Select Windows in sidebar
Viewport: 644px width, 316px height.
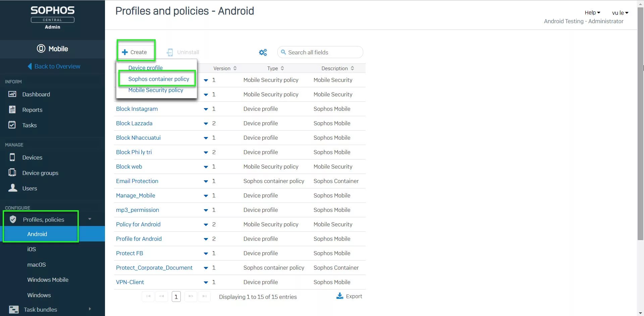(x=39, y=295)
